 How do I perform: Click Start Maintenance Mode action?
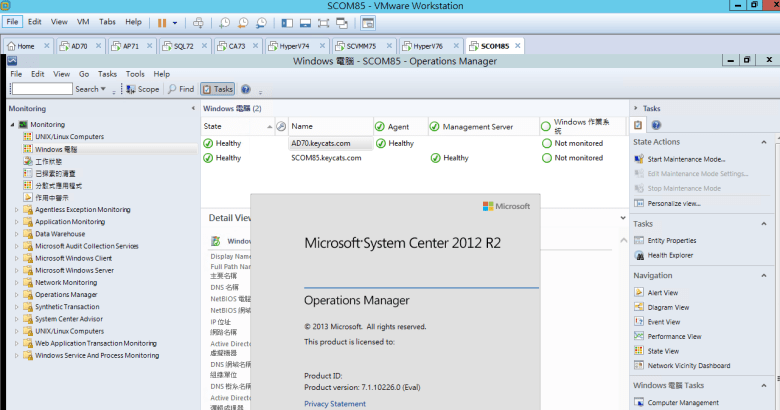[686, 159]
